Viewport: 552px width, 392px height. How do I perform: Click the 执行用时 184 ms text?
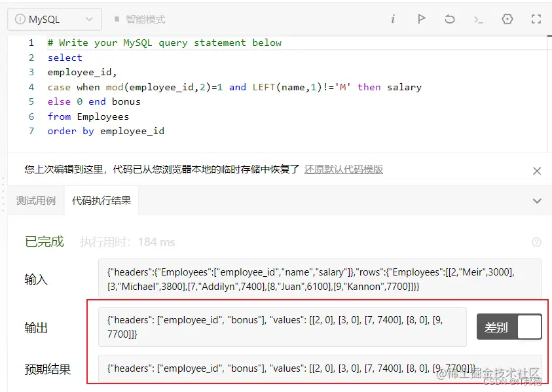coord(128,242)
